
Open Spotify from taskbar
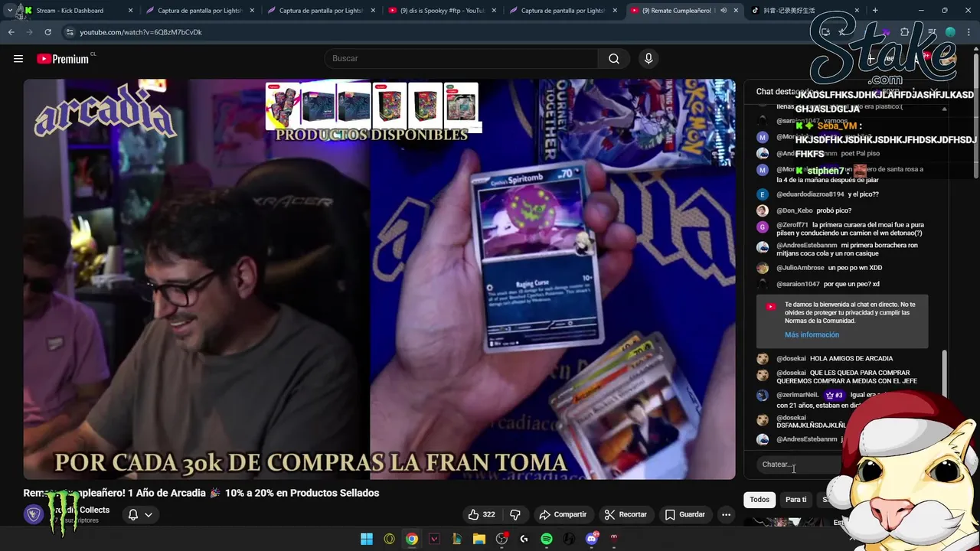point(547,539)
